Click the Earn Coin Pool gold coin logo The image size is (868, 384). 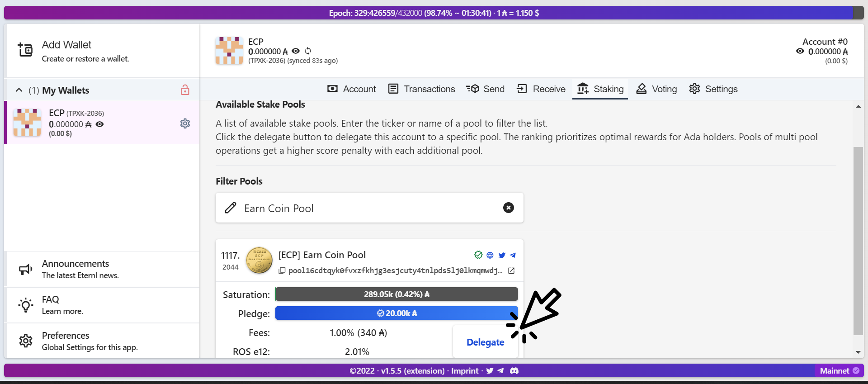tap(259, 261)
